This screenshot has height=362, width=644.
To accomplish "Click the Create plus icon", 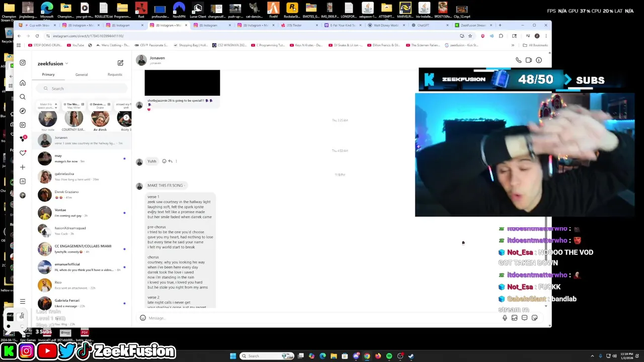I will (22, 167).
